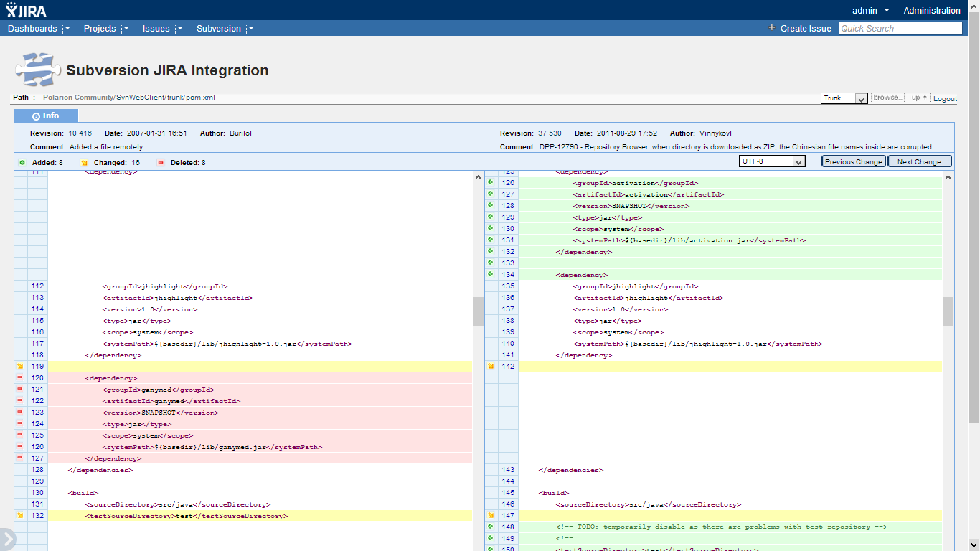Click the puzzle-piece Subversion JIRA Integration icon
Image resolution: width=980 pixels, height=551 pixels.
[34, 68]
